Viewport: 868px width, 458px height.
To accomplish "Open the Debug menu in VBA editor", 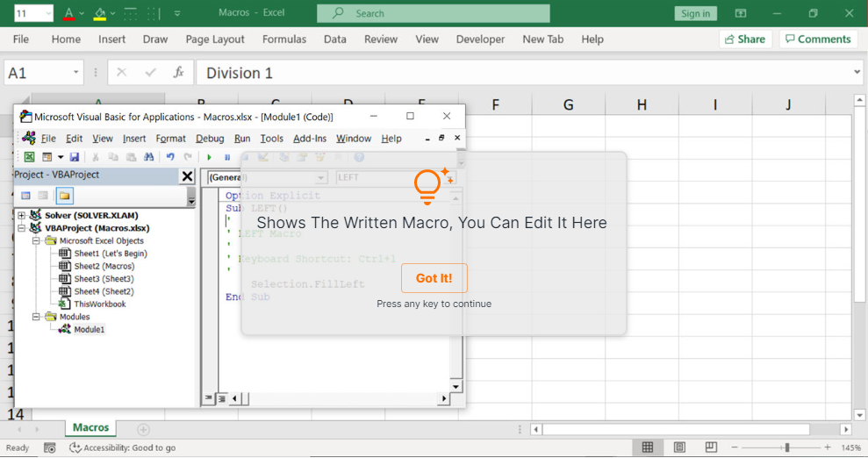I will [210, 139].
